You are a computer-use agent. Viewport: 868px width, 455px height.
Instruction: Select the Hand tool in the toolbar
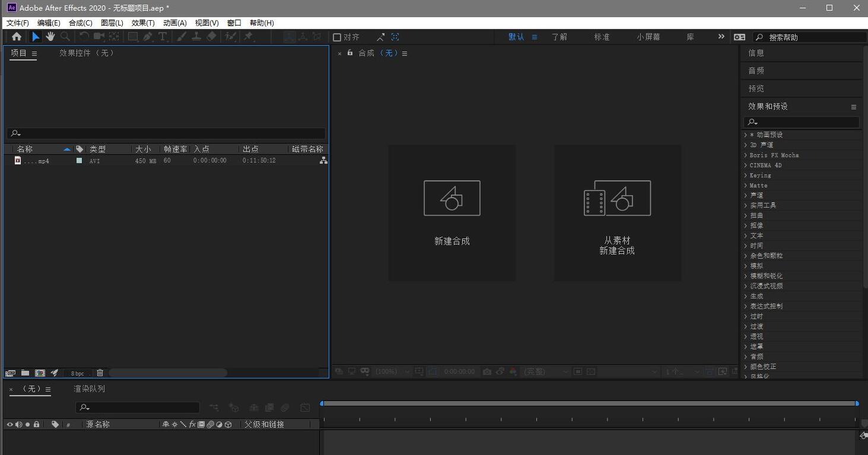pos(50,36)
